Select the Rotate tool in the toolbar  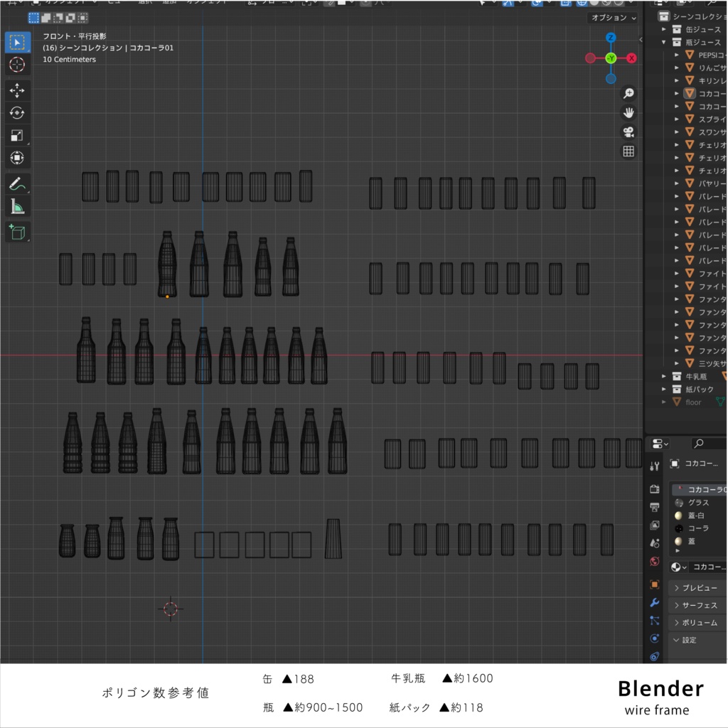coord(18,112)
